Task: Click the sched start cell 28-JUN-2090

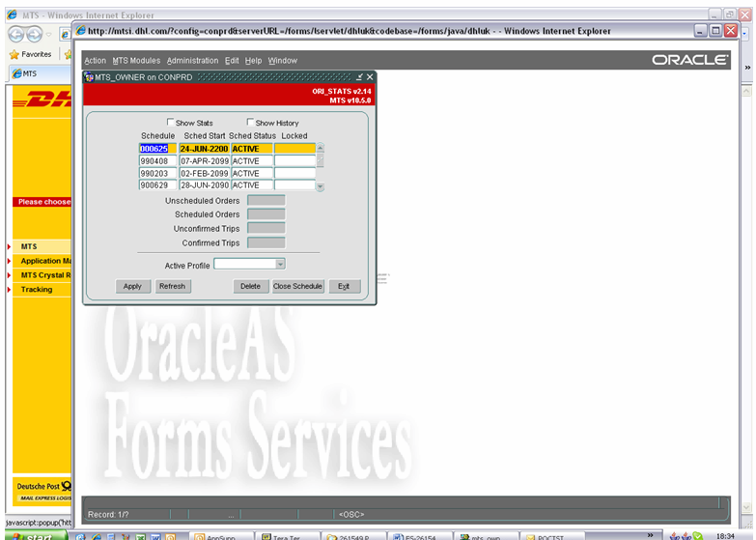Action: (x=205, y=185)
